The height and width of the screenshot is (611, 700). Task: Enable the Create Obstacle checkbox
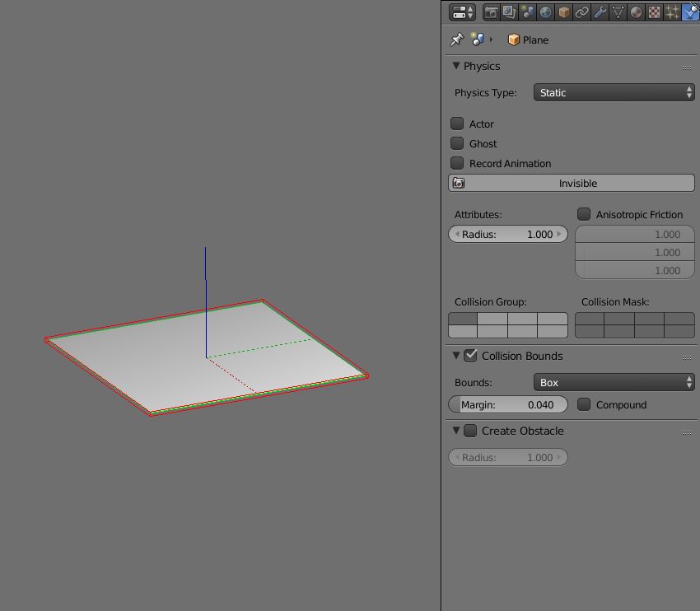point(470,431)
